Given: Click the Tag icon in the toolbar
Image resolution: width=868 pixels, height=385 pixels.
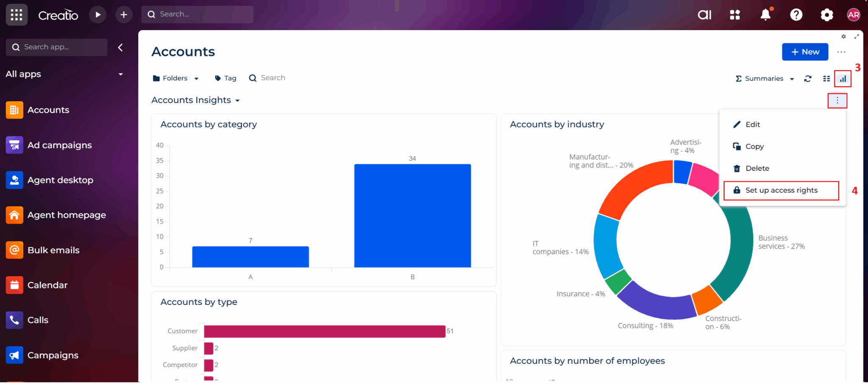Looking at the screenshot, I should pos(219,78).
